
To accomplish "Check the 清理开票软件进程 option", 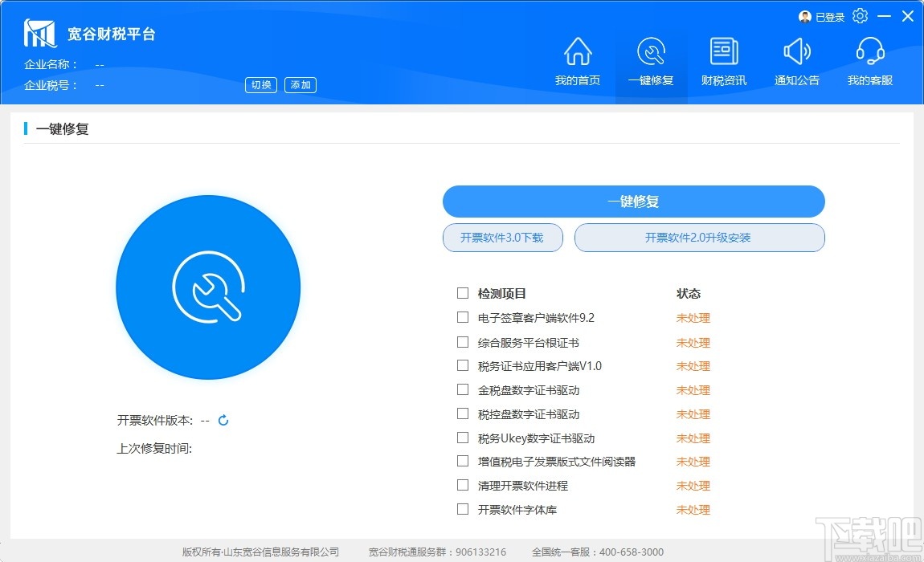I will [463, 486].
